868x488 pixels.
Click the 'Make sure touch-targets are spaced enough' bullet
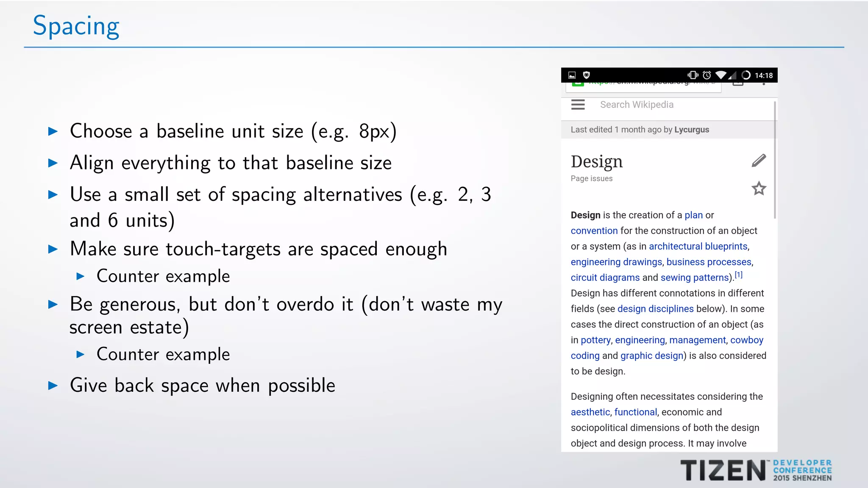coord(259,249)
